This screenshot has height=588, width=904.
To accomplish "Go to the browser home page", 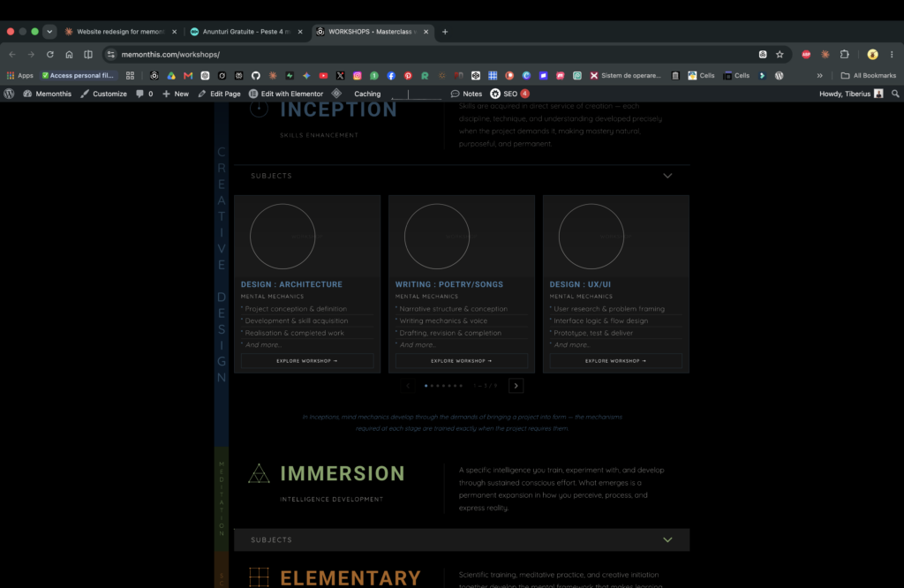I will click(69, 54).
